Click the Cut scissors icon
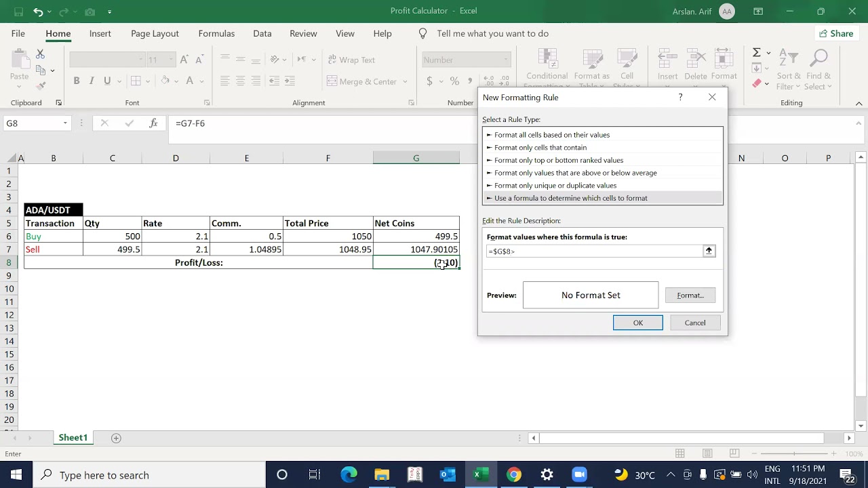The width and height of the screenshot is (868, 488). pyautogui.click(x=40, y=54)
